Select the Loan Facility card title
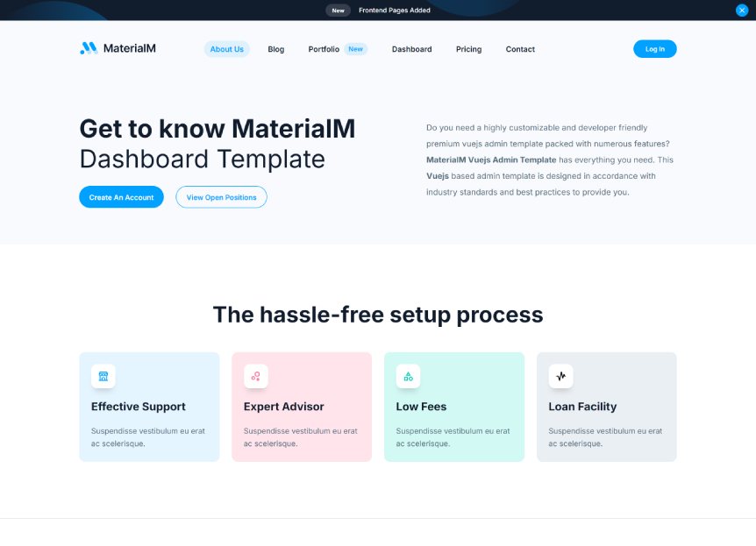The width and height of the screenshot is (756, 546). coord(582,407)
